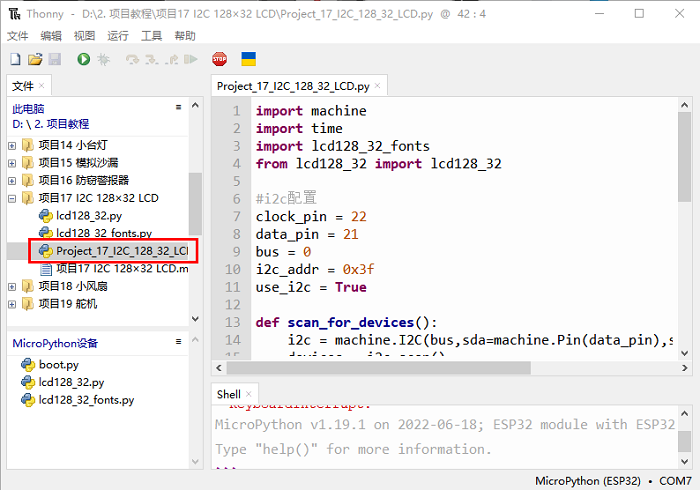
Task: Start debugging with the bug icon
Action: (103, 60)
